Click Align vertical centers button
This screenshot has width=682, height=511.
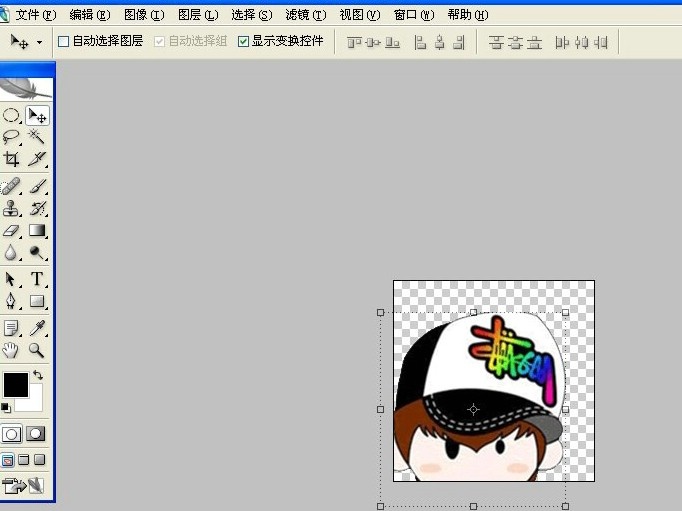point(373,43)
